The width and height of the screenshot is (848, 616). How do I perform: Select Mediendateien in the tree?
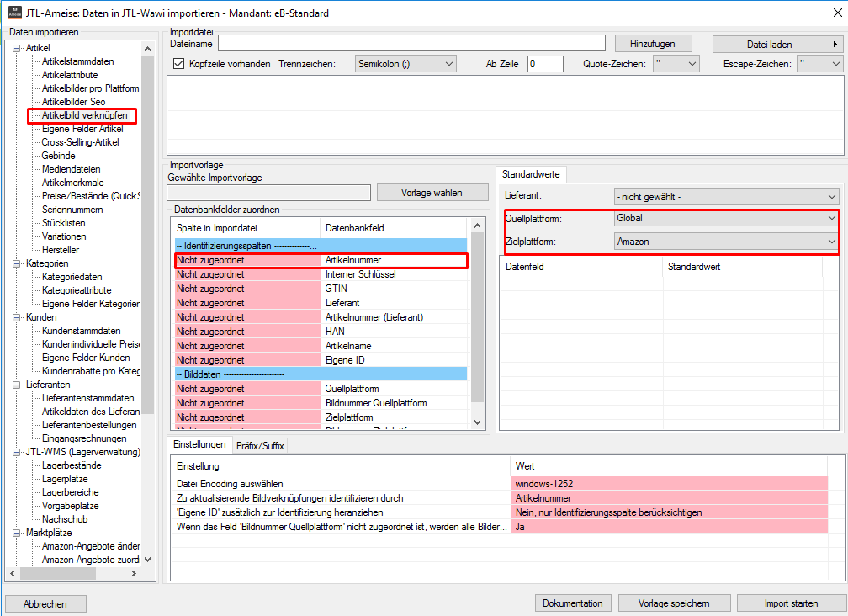tap(71, 169)
